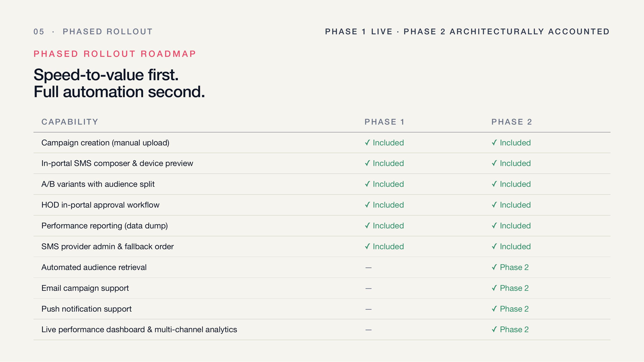Image resolution: width=644 pixels, height=362 pixels.
Task: Click the Phase 1 dash for Email campaign support
Action: click(369, 288)
